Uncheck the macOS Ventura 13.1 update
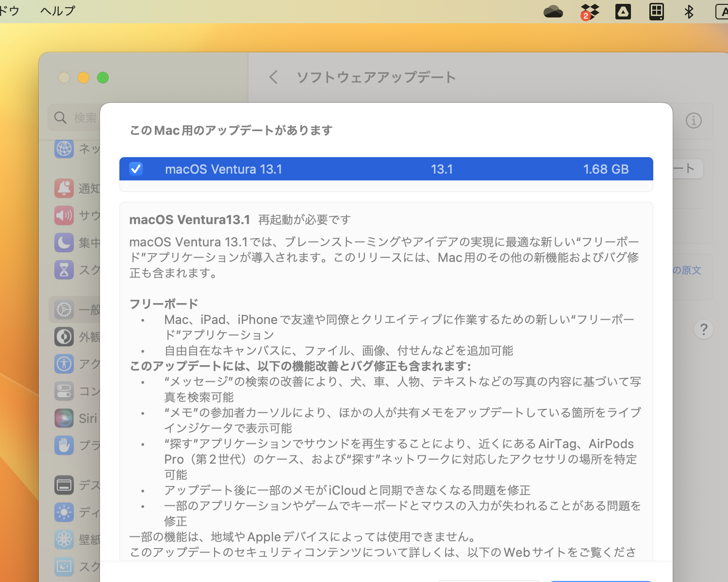The image size is (728, 582). pos(136,169)
